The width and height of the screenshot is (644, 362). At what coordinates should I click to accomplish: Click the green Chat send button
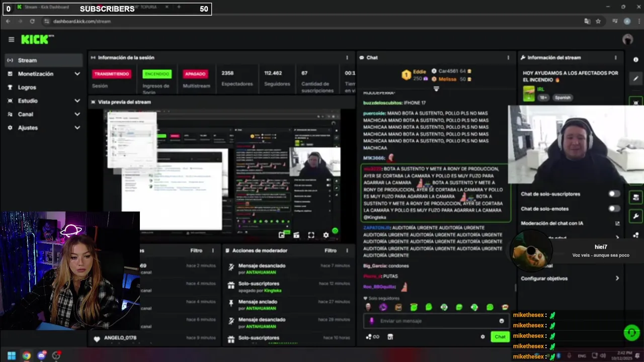tap(500, 337)
